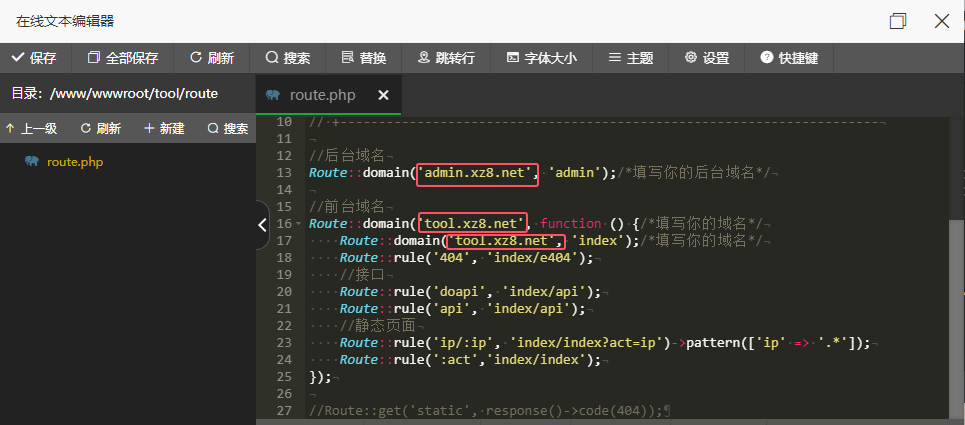Click line number 17 in gutter
The width and height of the screenshot is (965, 425).
(284, 240)
